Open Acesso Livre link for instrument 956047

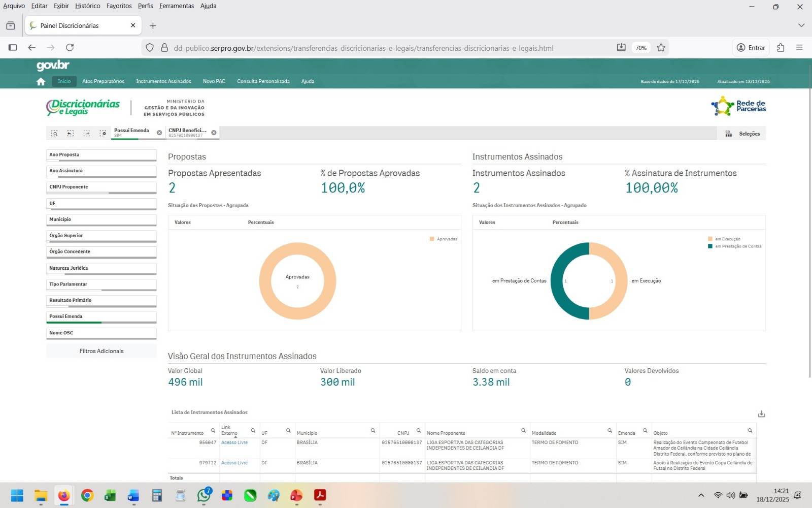pos(234,442)
